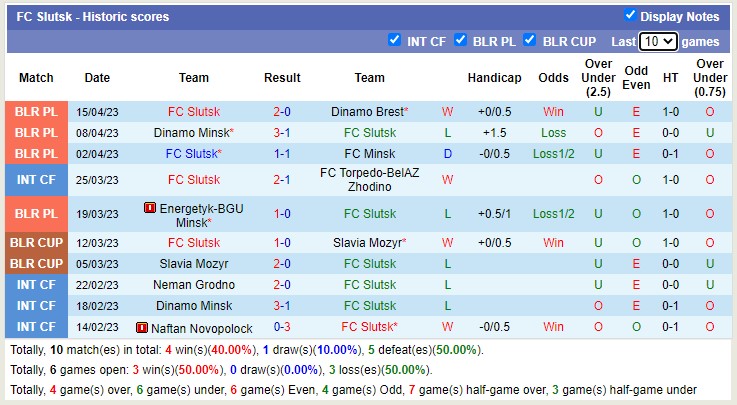
Task: Click red card icon beside Energetyk-BGU Minsk
Action: pos(150,208)
